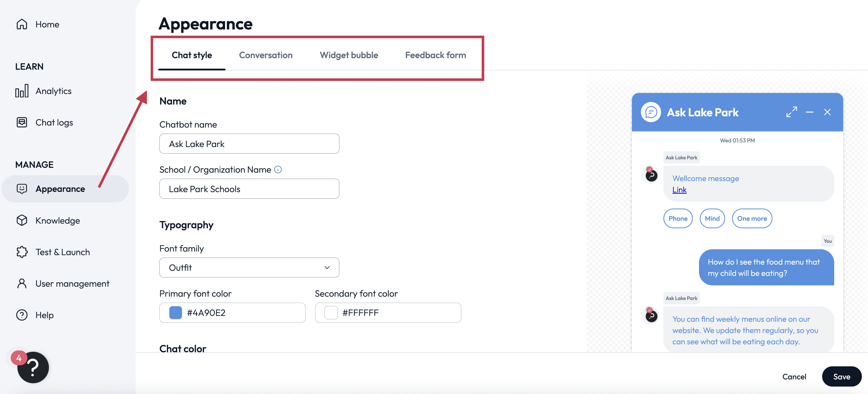The height and width of the screenshot is (394, 868).
Task: Open the floating help widget with badge 4
Action: [x=33, y=367]
